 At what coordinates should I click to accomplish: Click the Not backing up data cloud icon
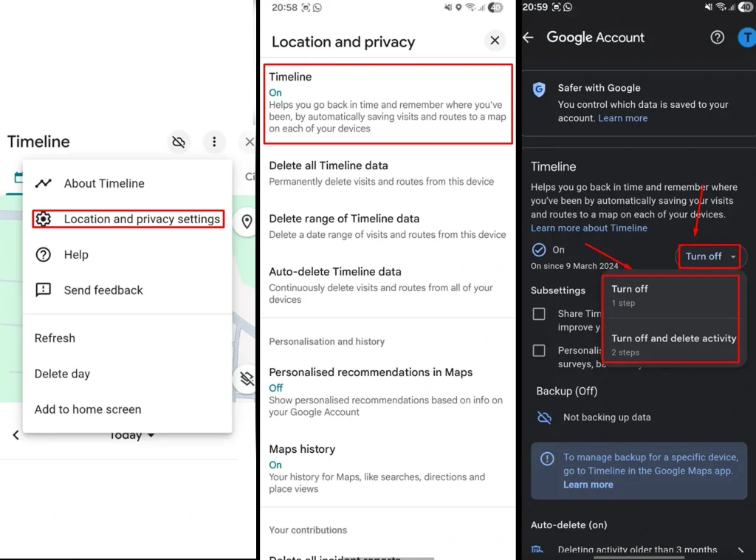(x=544, y=417)
